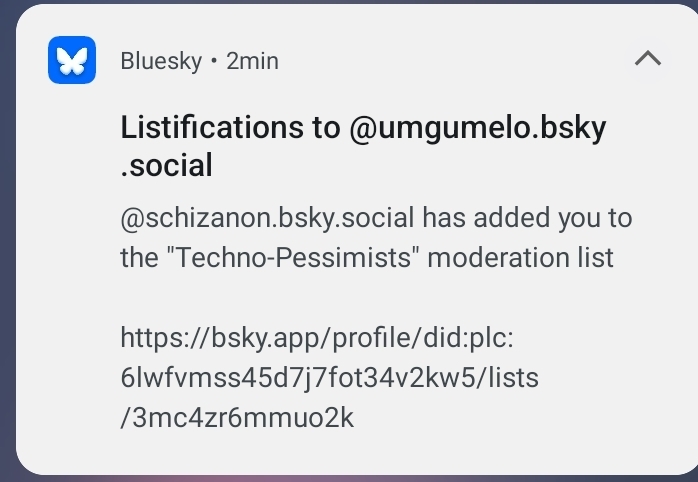
Task: Tap the dot separator beside "Bluesky"
Action: click(213, 61)
